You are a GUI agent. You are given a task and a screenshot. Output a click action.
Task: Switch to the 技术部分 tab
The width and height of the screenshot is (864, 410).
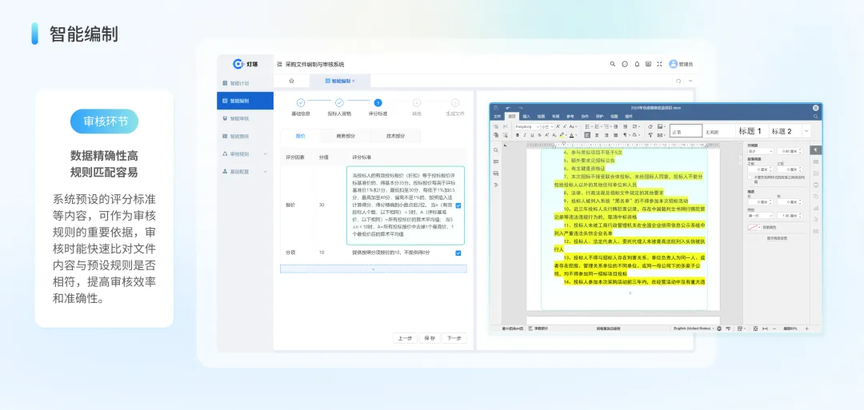(395, 136)
